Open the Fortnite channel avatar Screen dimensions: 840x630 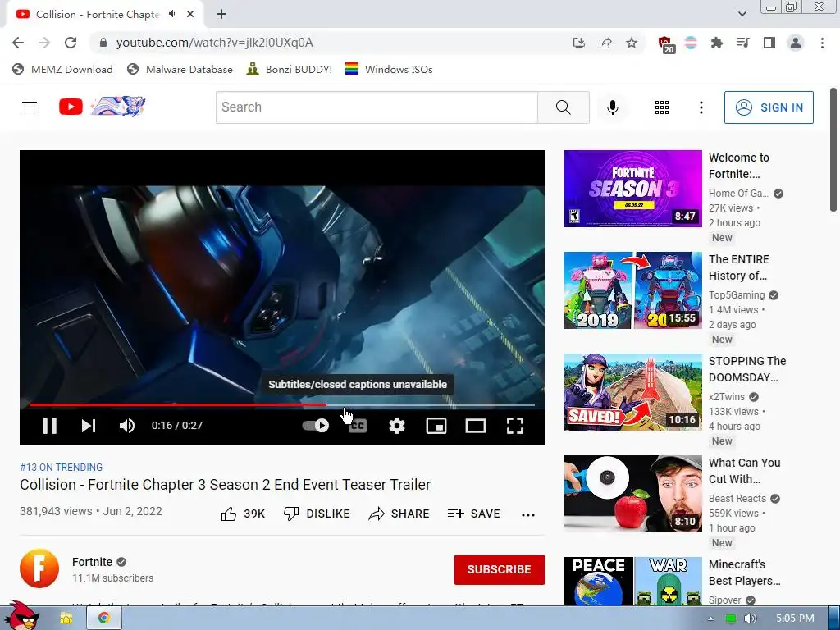point(39,568)
